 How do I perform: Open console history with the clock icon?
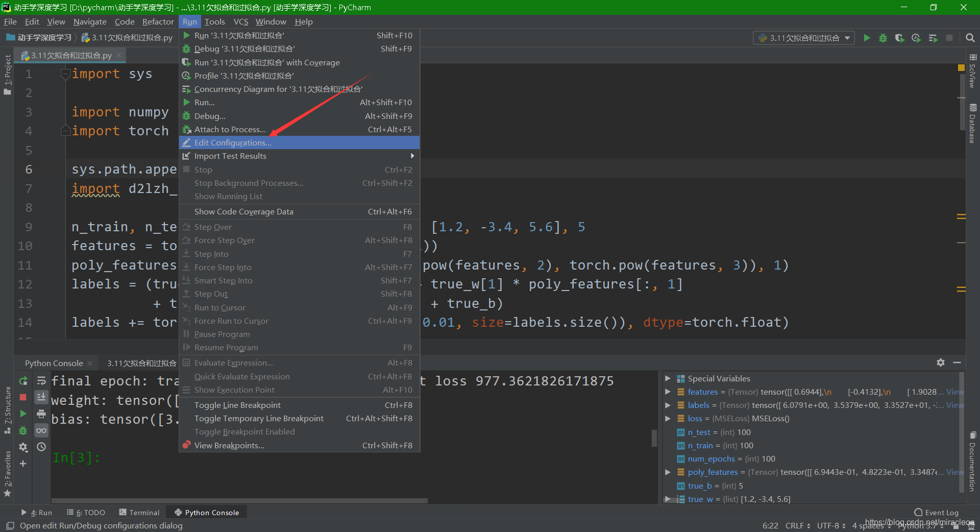click(41, 446)
